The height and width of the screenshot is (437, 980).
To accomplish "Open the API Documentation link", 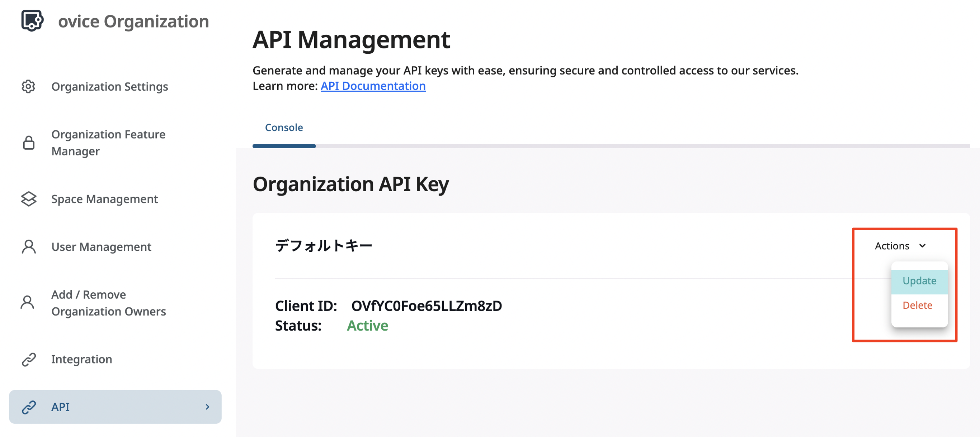I will (373, 86).
